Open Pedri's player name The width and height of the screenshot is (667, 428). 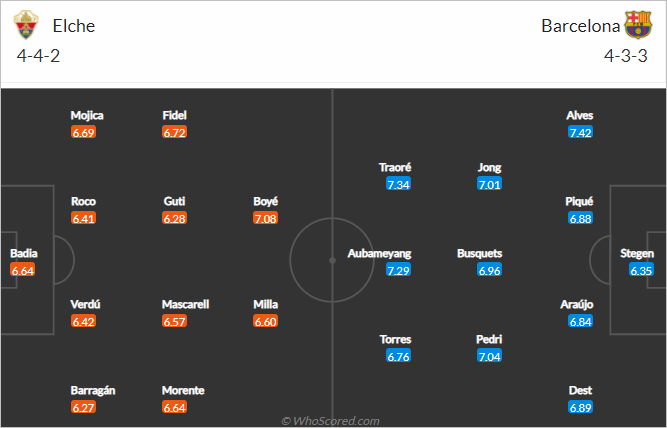[489, 339]
